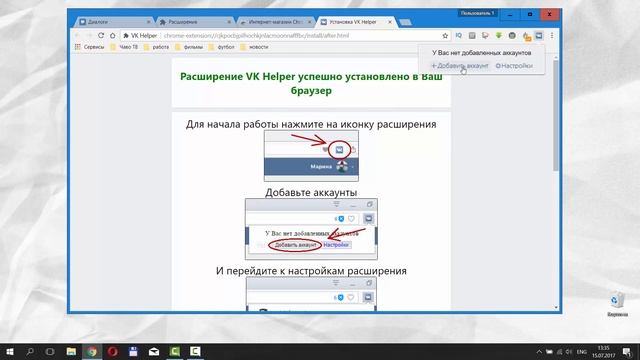640x360 pixels.
Task: Open the Recycle Bin on the desktop
Action: tap(617, 304)
